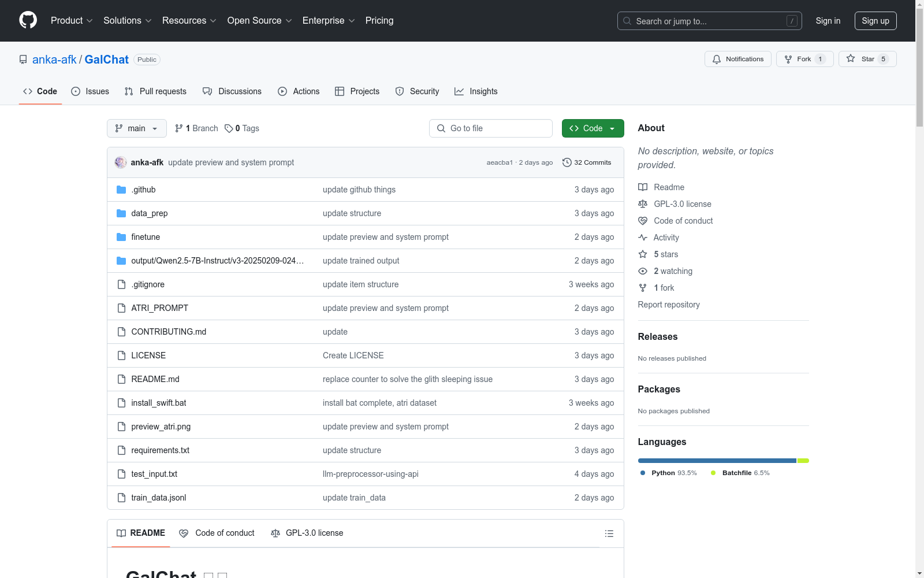
Task: Click the branch icon next to 1 Branch
Action: tap(179, 128)
